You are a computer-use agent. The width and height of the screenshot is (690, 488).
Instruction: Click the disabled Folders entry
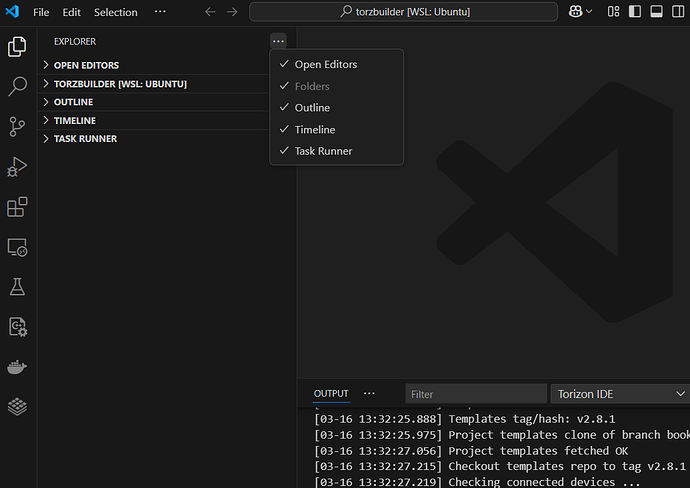click(x=337, y=86)
